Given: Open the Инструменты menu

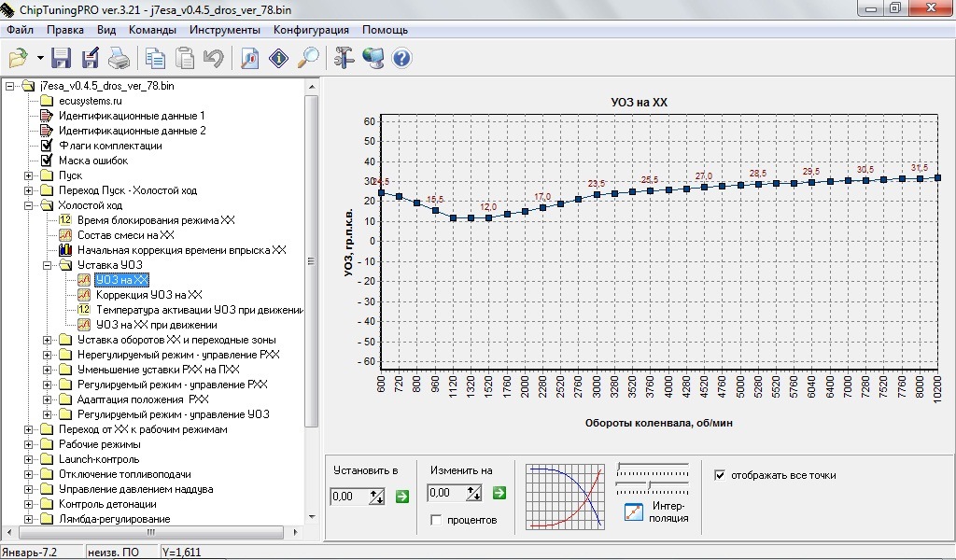Looking at the screenshot, I should (224, 30).
